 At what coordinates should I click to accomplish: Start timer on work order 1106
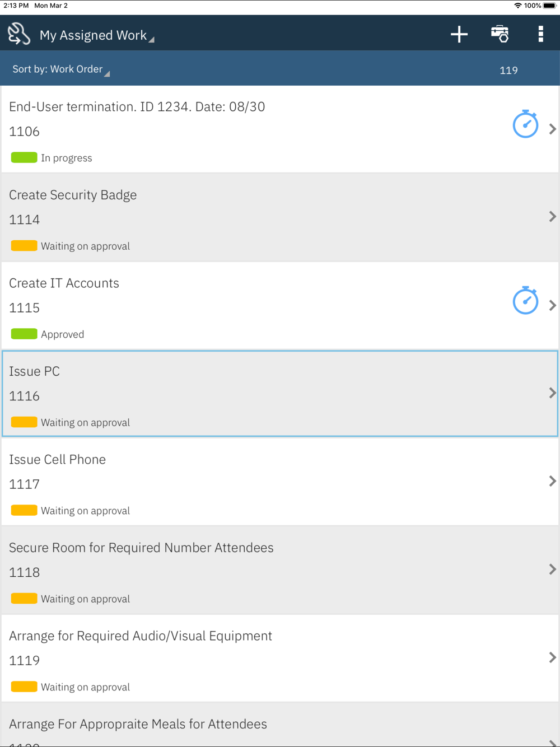click(525, 124)
